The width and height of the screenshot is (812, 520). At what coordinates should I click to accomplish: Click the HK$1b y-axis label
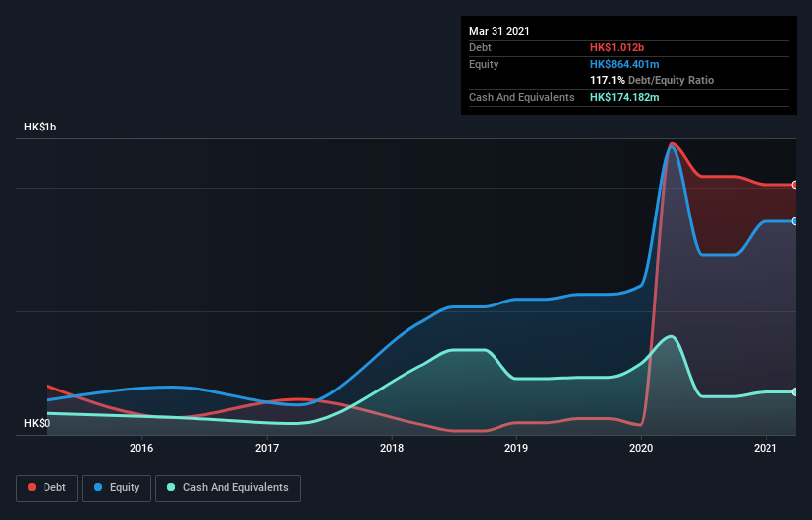(40, 127)
